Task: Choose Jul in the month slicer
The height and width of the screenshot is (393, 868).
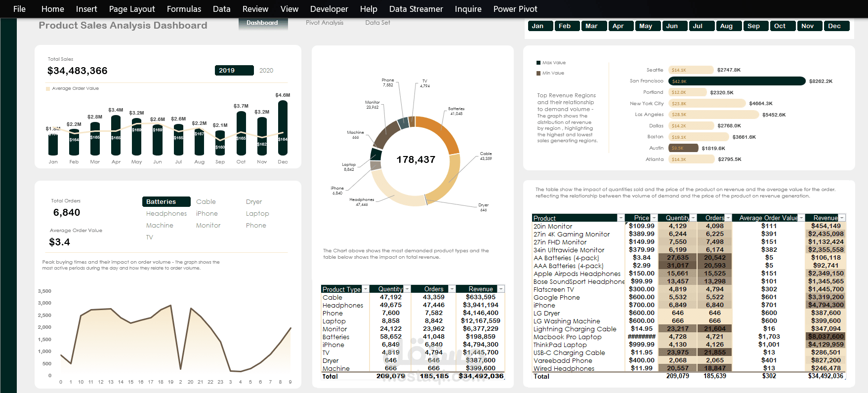Action: [702, 26]
